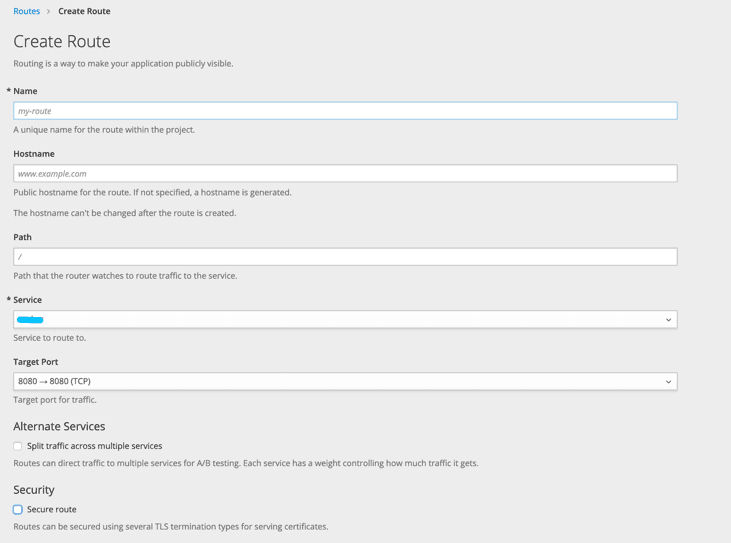Click the 'Public hostname for the route' help text
Viewport: 731px width, 543px height.
[152, 192]
